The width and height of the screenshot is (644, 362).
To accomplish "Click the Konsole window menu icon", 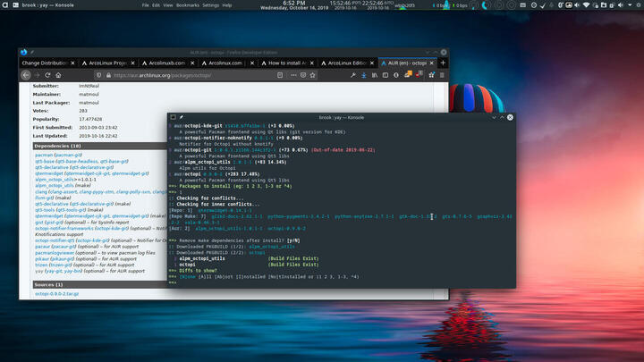I will click(173, 117).
